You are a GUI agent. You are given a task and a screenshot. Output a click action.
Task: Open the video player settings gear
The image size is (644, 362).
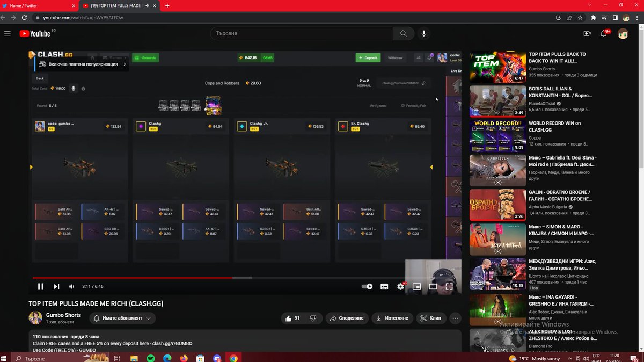click(400, 287)
